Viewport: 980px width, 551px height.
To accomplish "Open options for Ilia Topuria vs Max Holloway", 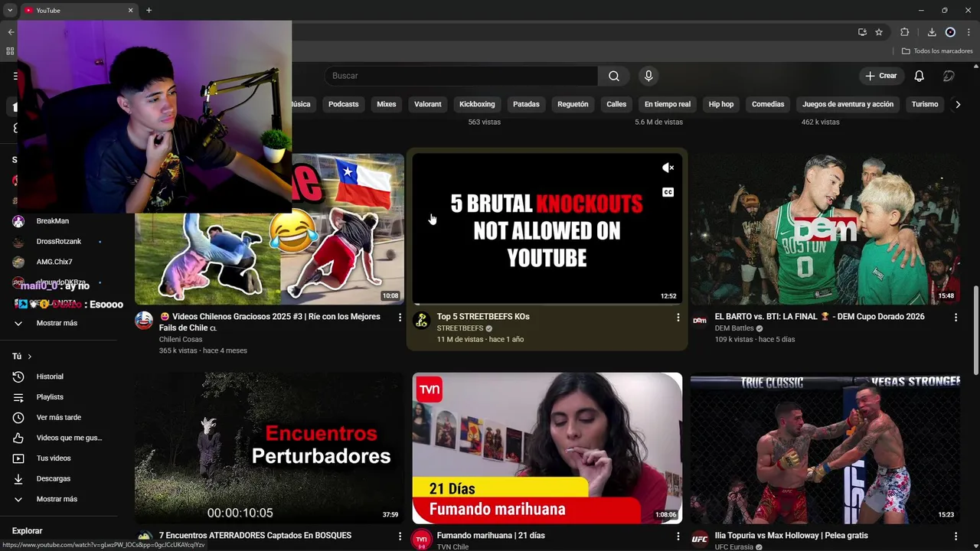I will point(955,536).
